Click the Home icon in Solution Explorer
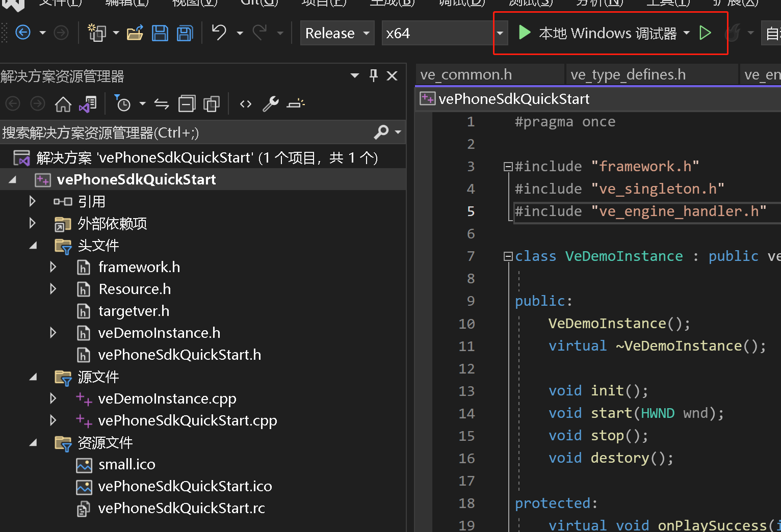Screen dimensions: 781x532 click(63, 104)
